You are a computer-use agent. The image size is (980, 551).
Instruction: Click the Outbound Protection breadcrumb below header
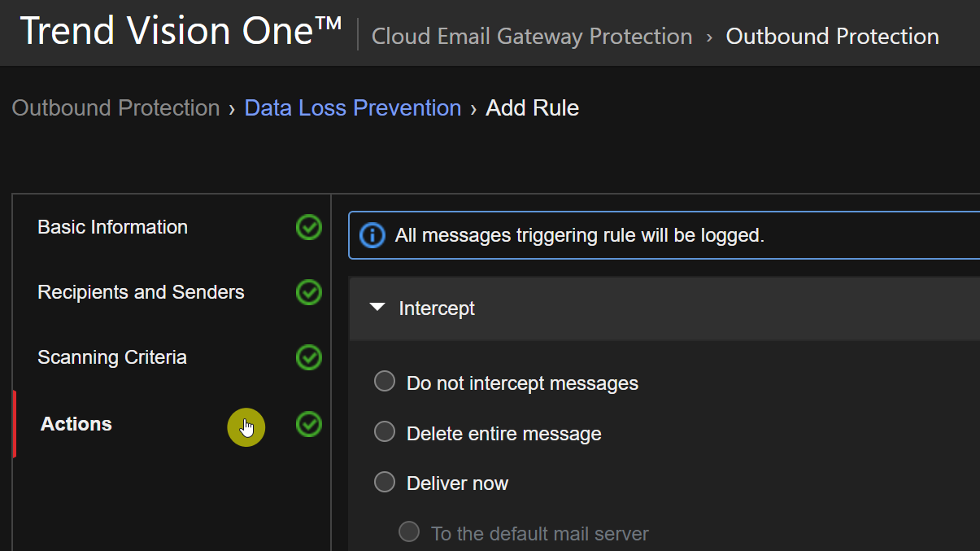(115, 108)
